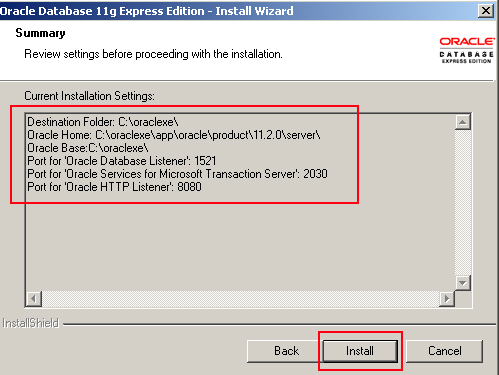Click the vertical scrollbar track in settings box
The height and width of the screenshot is (375, 499).
point(463,202)
